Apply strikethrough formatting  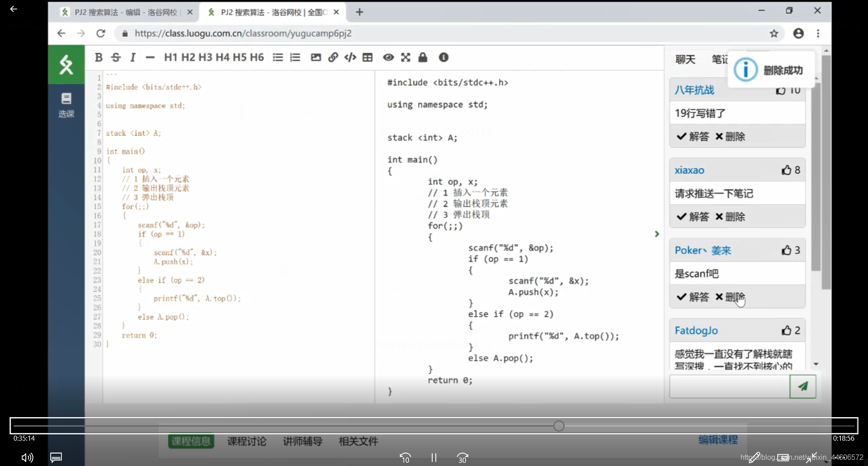pyautogui.click(x=116, y=57)
